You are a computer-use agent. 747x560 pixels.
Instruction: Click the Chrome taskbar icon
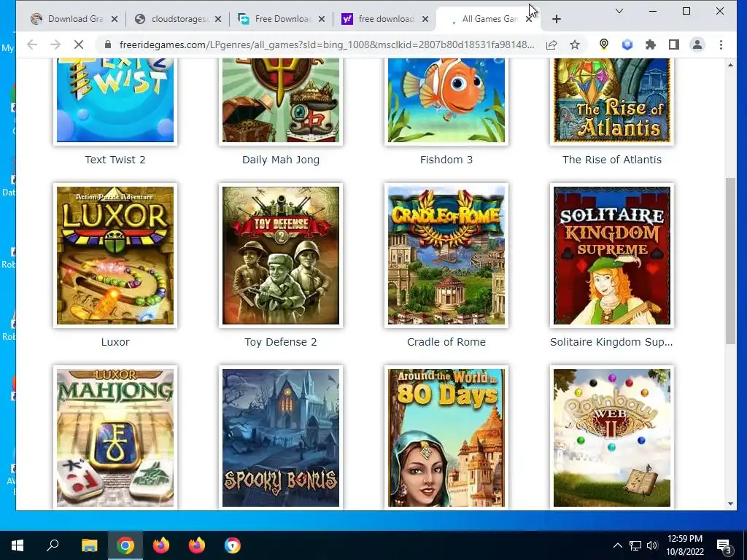(x=125, y=545)
